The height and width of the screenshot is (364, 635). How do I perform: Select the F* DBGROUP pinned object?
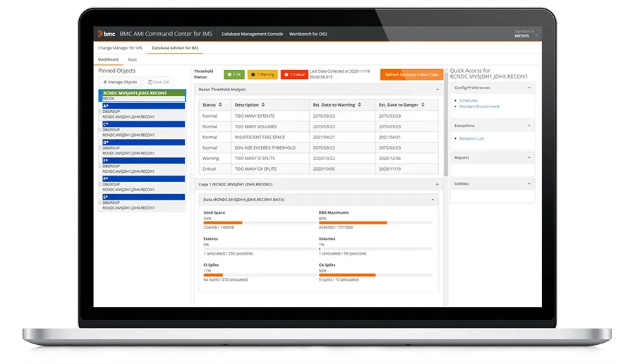tap(142, 166)
